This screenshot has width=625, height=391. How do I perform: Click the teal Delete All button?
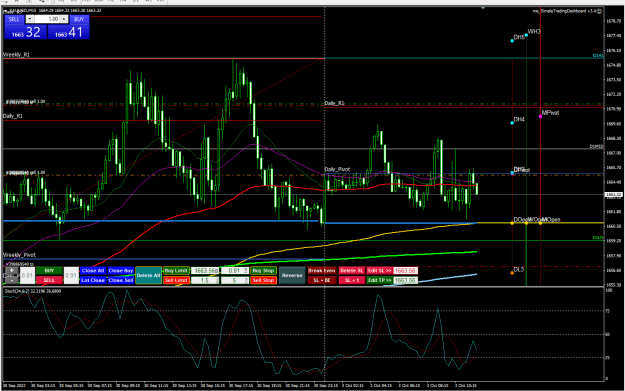[x=148, y=275]
